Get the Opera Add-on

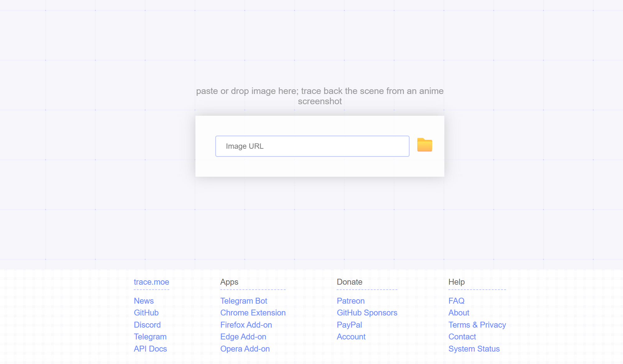245,349
